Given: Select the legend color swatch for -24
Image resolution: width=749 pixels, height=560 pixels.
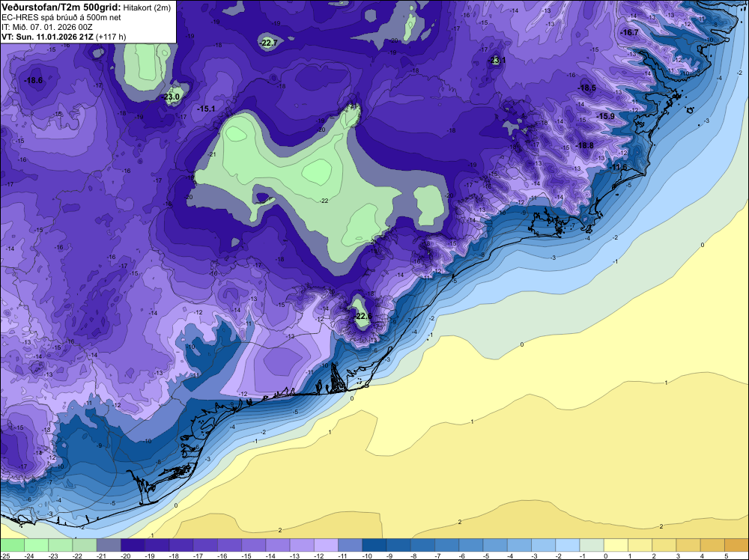Looking at the screenshot, I should pyautogui.click(x=36, y=545).
